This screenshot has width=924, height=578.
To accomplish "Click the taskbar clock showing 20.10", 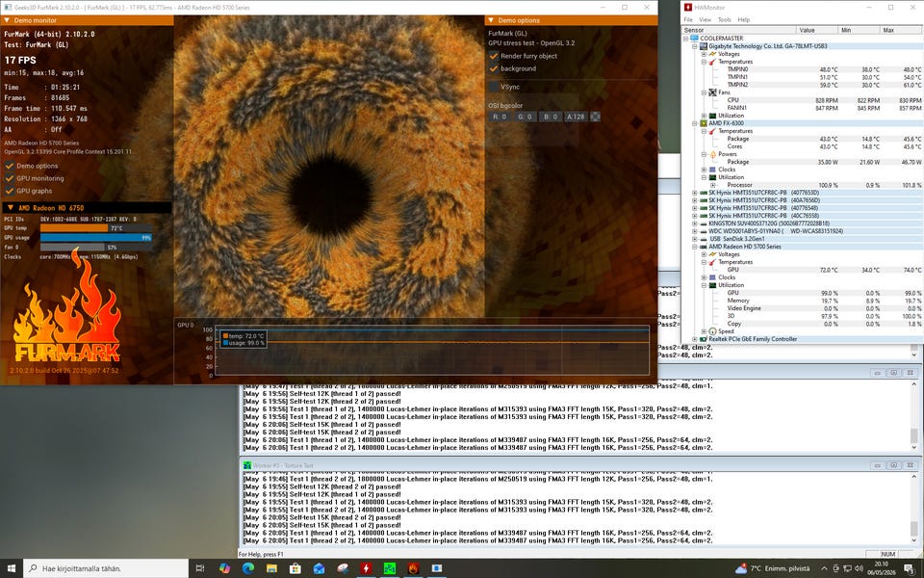I will click(x=883, y=568).
